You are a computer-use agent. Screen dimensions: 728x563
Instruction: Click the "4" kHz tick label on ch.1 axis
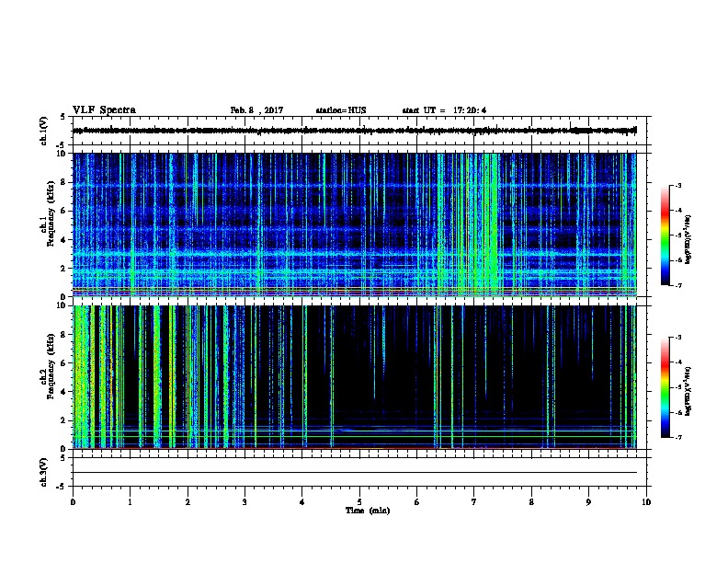coord(63,240)
